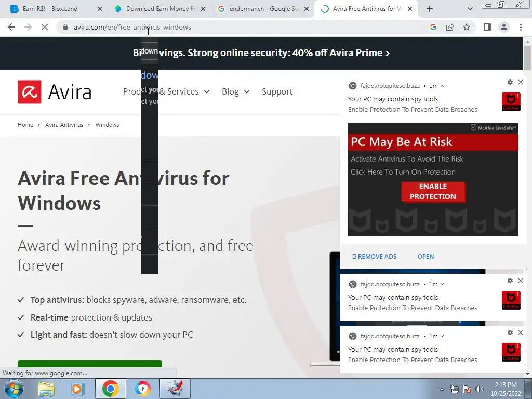Click the Chrome taskbar icon
The image size is (532, 399).
coord(110,389)
